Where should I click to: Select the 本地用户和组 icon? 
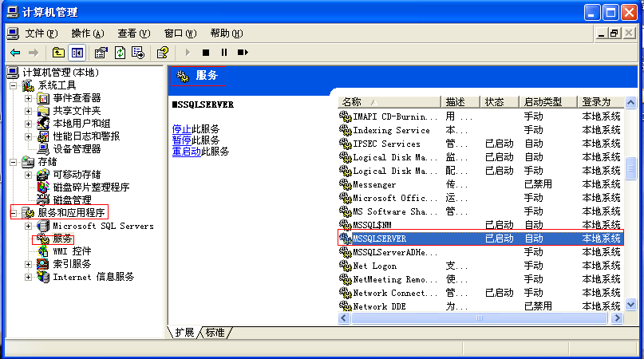[x=43, y=124]
